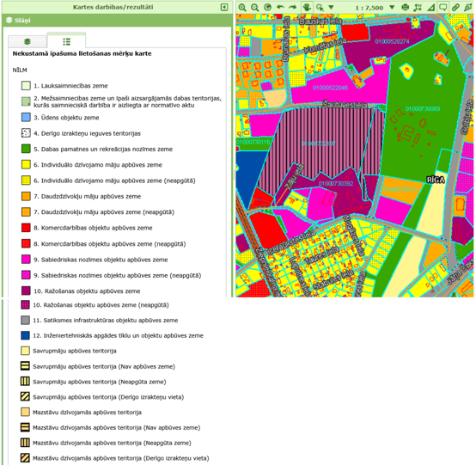Click the Mežsaimniecības zeme legend swatch
Image resolution: width=476 pixels, height=465 pixels.
[26, 101]
